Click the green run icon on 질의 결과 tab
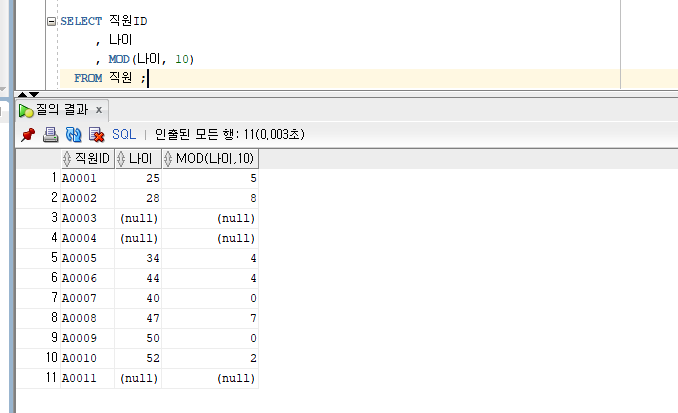This screenshot has height=413, width=678. point(26,111)
